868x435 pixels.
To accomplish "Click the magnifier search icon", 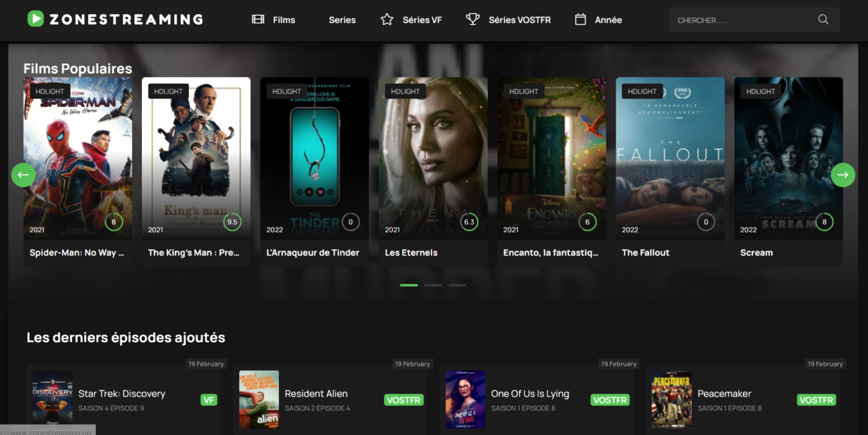I will [x=823, y=19].
